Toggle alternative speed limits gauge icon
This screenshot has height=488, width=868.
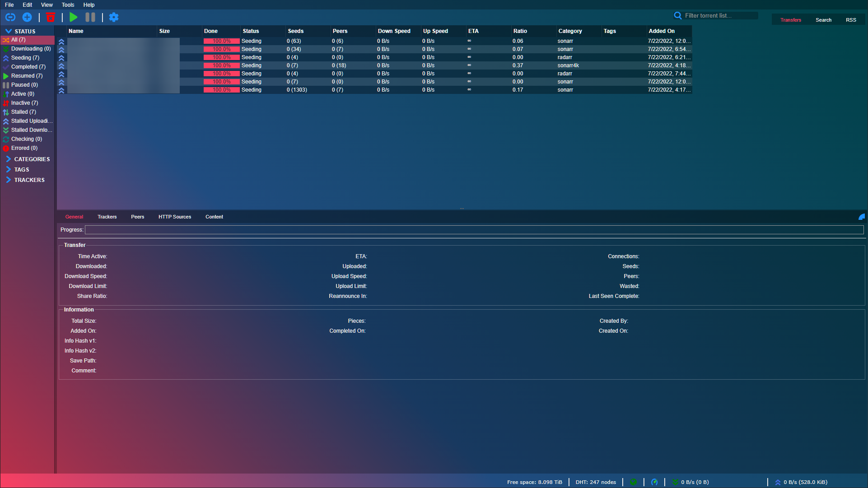click(654, 482)
